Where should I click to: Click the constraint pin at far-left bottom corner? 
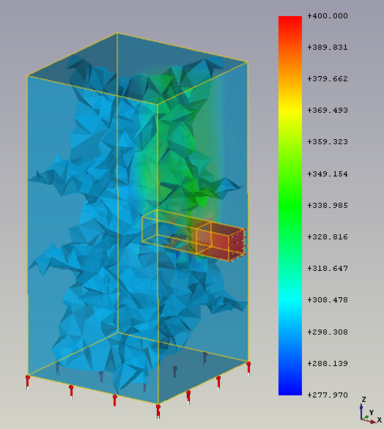(x=28, y=382)
